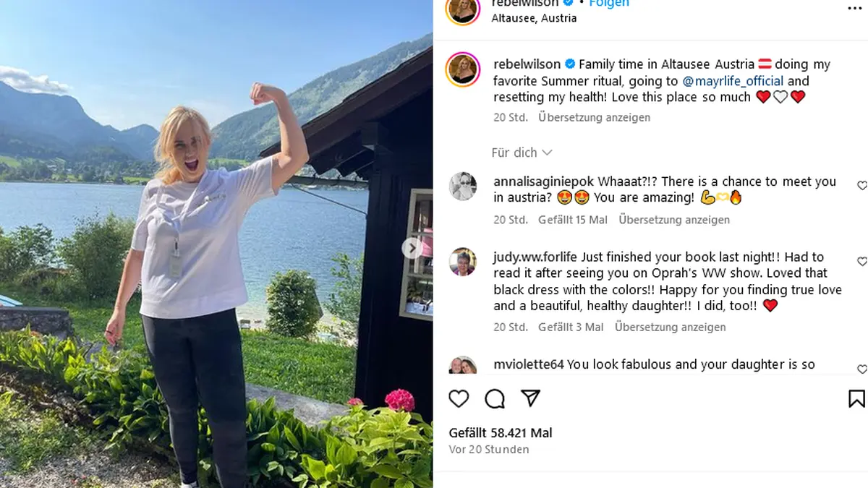Open mviolette64's profile avatar
Viewport: 868px width, 488px height.
pos(463,365)
